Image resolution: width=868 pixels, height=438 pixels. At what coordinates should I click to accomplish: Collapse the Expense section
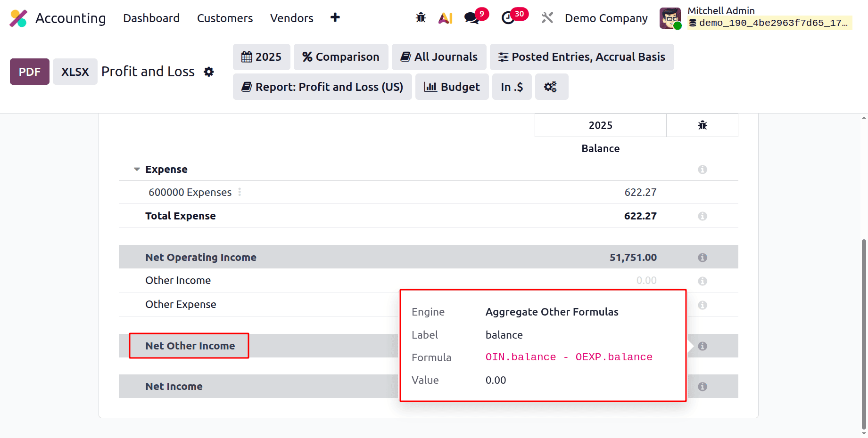tap(136, 169)
